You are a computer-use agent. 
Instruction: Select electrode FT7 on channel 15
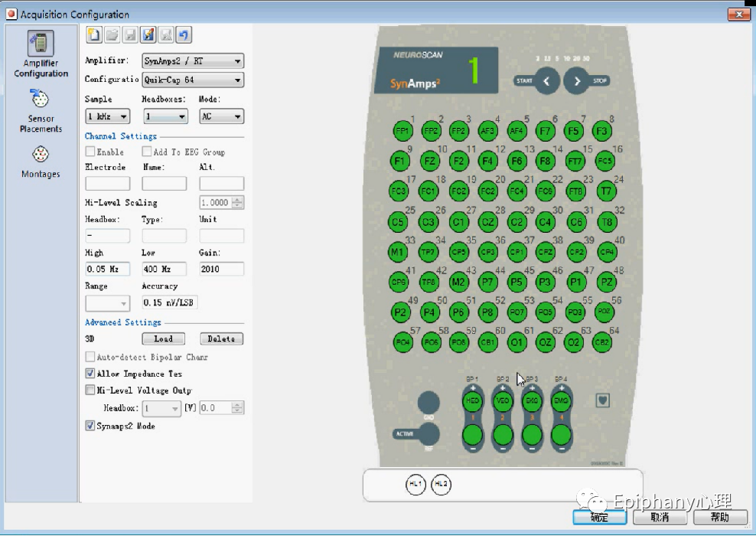[x=574, y=161]
